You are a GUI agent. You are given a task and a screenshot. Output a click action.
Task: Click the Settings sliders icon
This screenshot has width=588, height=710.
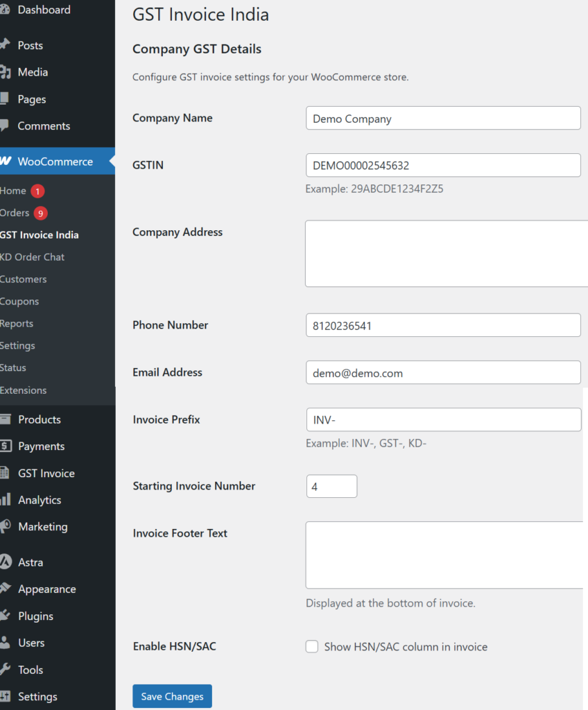tap(5, 696)
